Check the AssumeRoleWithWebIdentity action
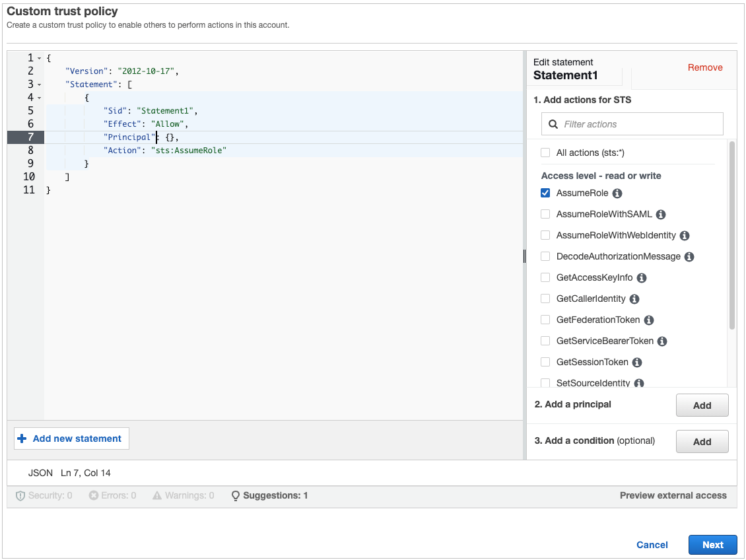Image resolution: width=746 pixels, height=560 pixels. (x=545, y=235)
